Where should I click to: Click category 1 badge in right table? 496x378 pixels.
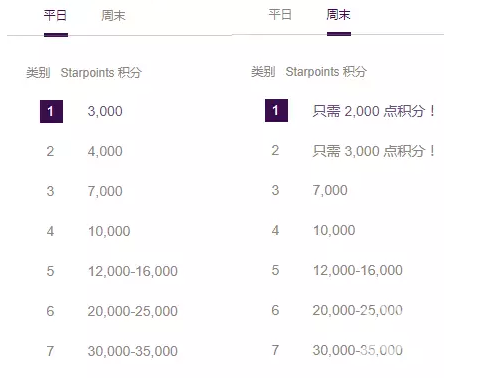276,110
